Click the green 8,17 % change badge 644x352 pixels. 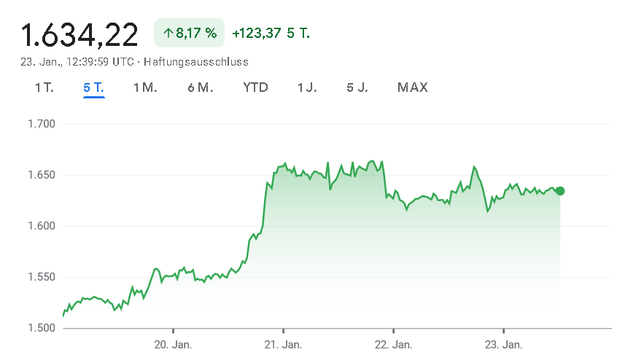[190, 33]
